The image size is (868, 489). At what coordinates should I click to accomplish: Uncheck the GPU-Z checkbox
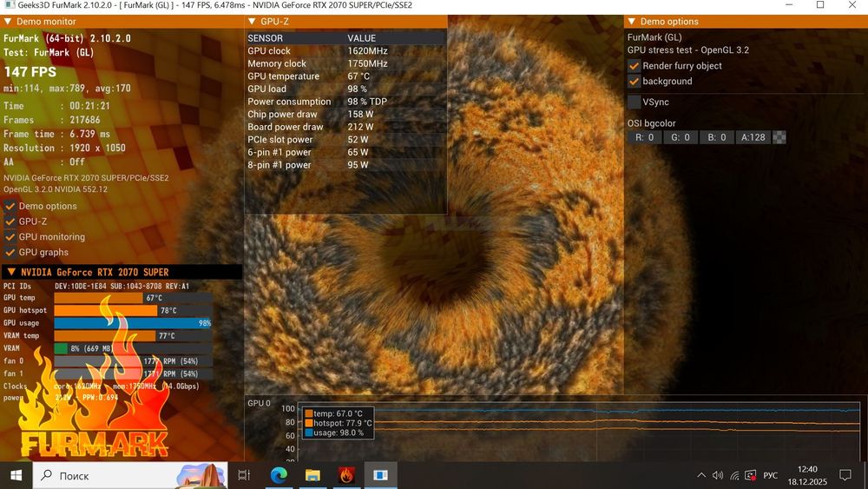(10, 221)
